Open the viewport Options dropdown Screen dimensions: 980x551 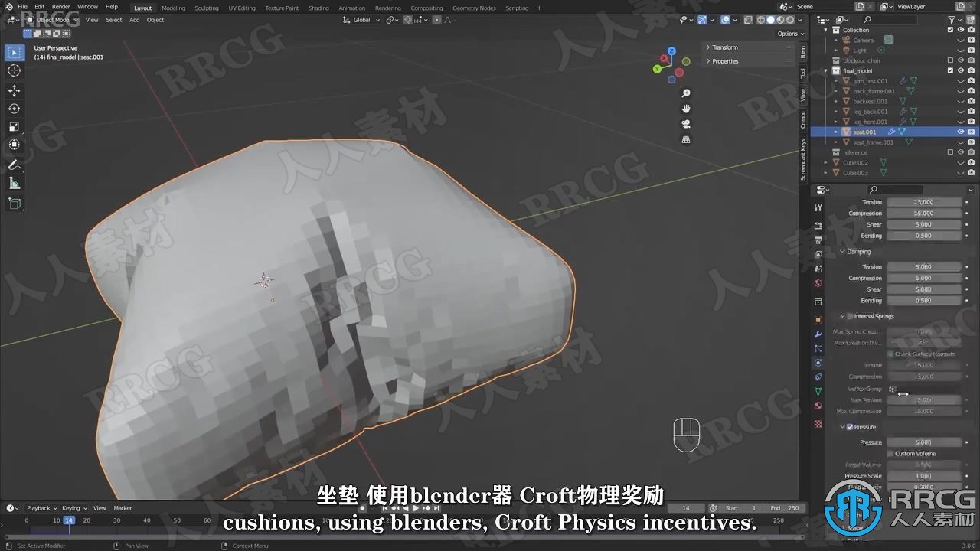coord(791,34)
